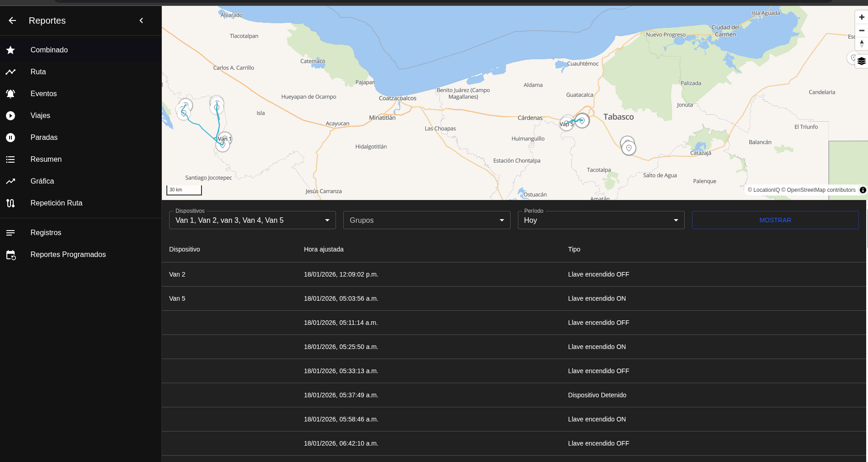Go to the Ruta report
The height and width of the screenshot is (462, 868).
click(x=38, y=72)
